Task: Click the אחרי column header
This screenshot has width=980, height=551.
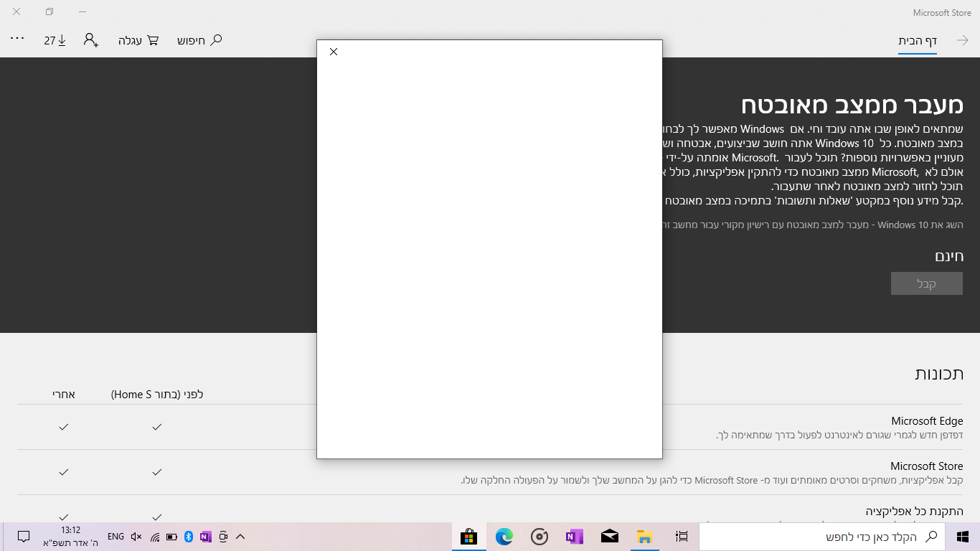Action: (63, 395)
